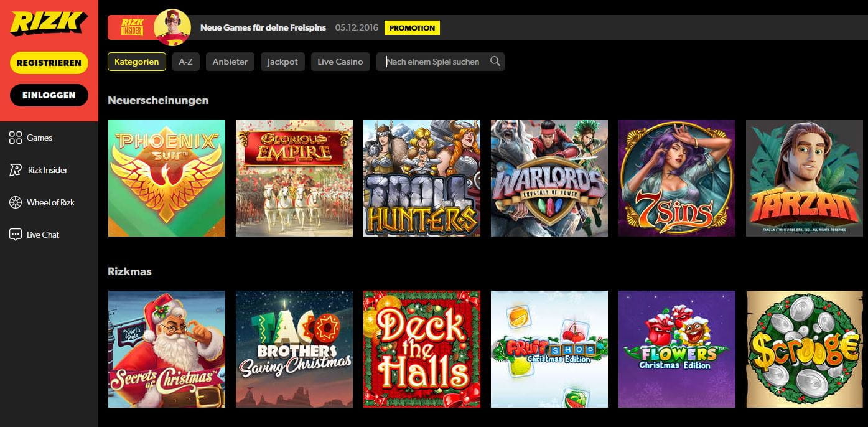Viewport: 868px width, 427px height.
Task: Open the Deck the Halls game
Action: [x=421, y=349]
